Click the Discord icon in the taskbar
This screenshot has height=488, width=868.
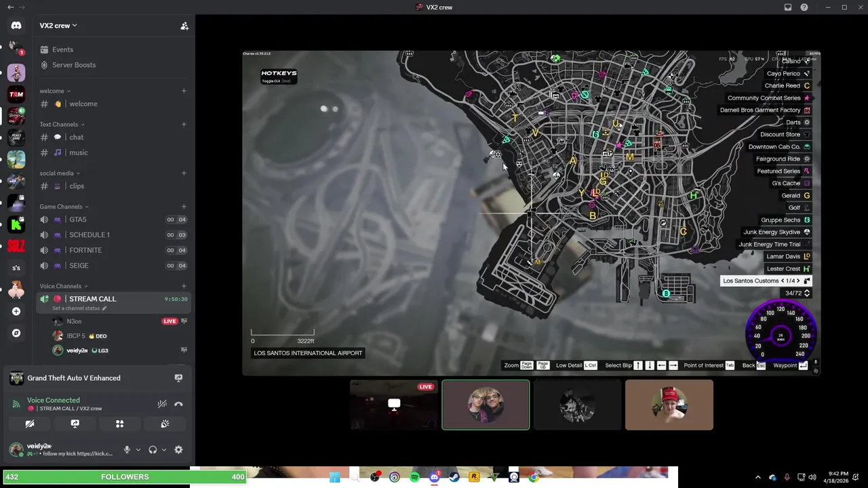(x=435, y=477)
